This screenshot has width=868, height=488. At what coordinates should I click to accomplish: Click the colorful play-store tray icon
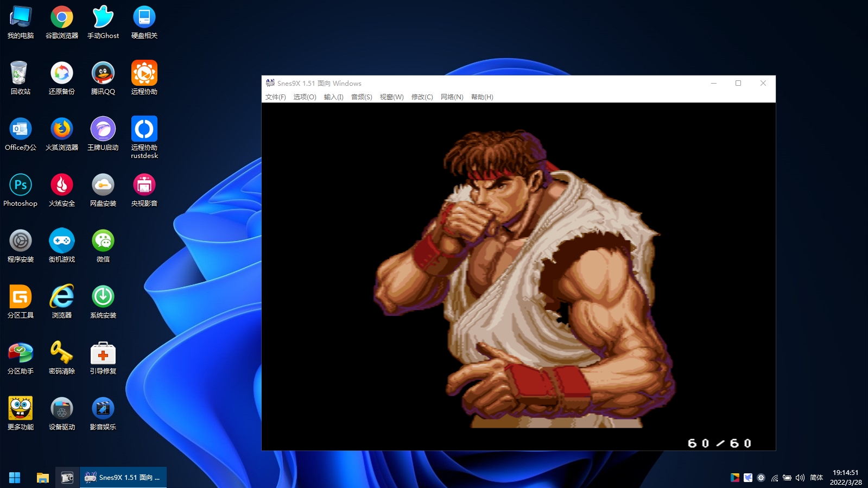[735, 478]
